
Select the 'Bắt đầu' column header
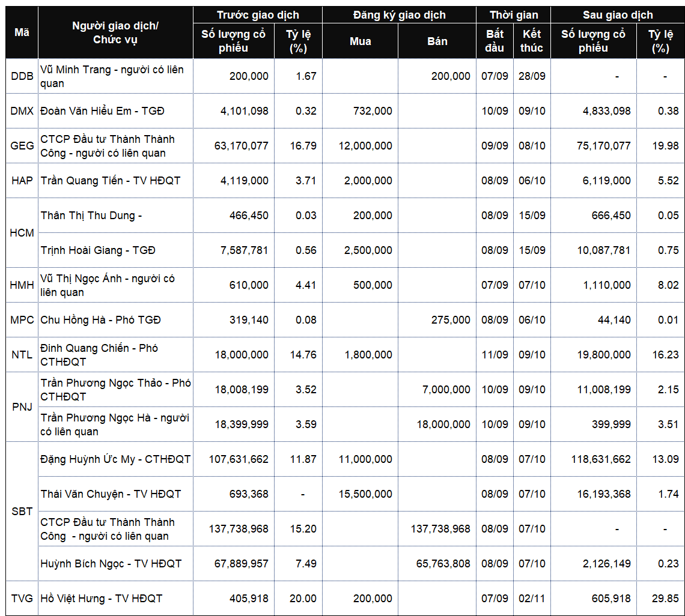point(495,41)
